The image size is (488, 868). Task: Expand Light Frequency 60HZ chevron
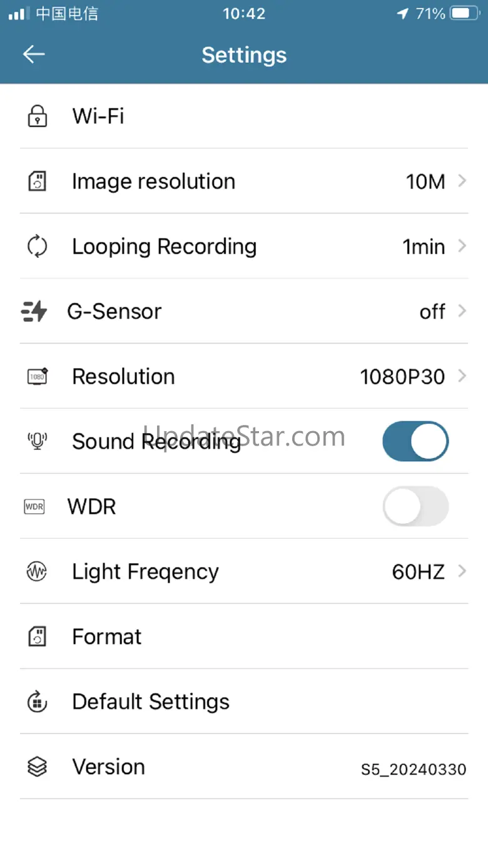[462, 571]
